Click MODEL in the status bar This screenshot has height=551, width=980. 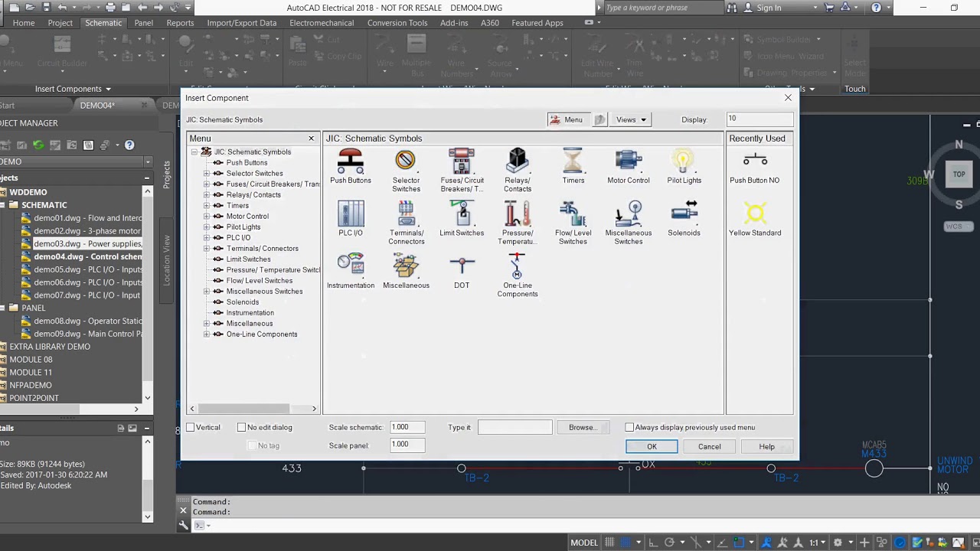[584, 543]
